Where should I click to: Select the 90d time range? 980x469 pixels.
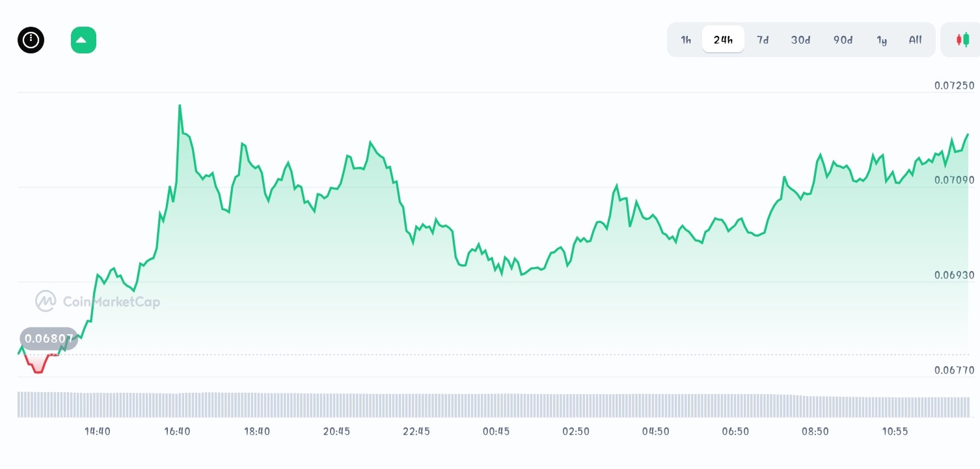click(x=843, y=40)
